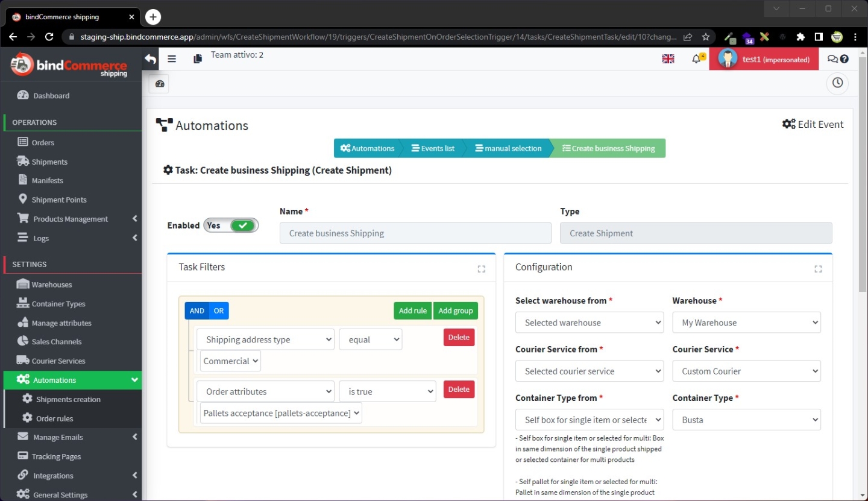The image size is (868, 501).
Task: Open the Warehouse dropdown
Action: coord(746,322)
